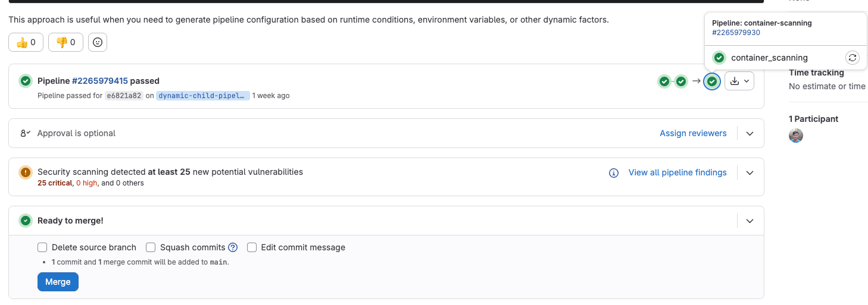The image size is (868, 305).
Task: Expand the security scanning findings
Action: [x=750, y=173]
